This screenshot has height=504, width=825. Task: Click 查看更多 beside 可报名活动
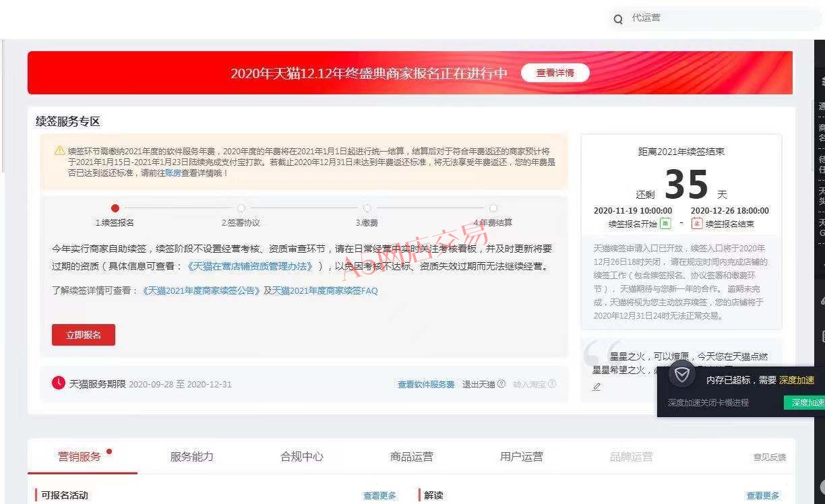(x=379, y=496)
